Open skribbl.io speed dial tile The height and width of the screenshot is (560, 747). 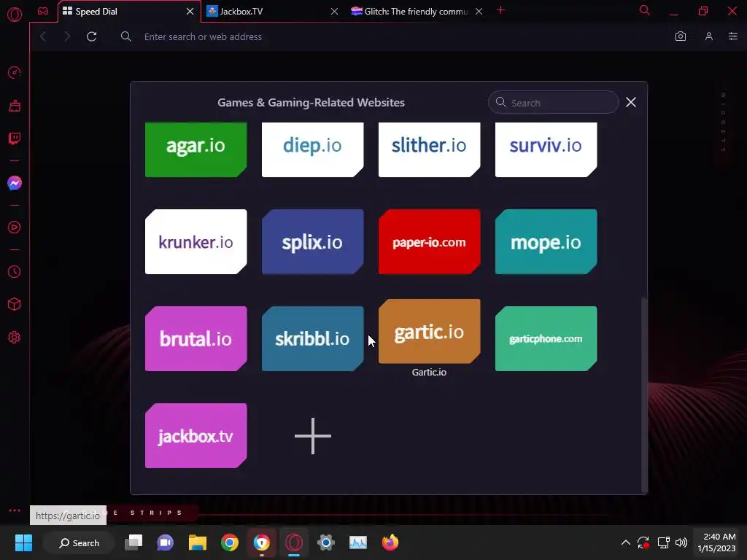click(x=312, y=338)
